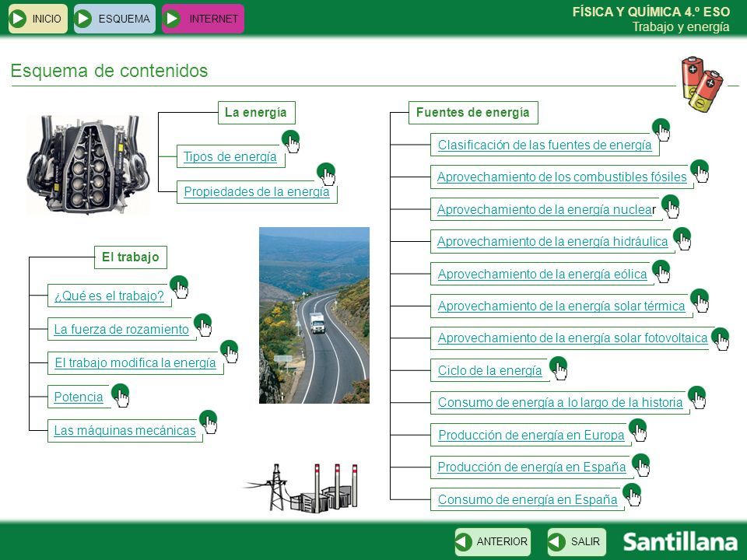Click hand icon beside energía hidráulica link
747x560 pixels.
click(x=682, y=239)
